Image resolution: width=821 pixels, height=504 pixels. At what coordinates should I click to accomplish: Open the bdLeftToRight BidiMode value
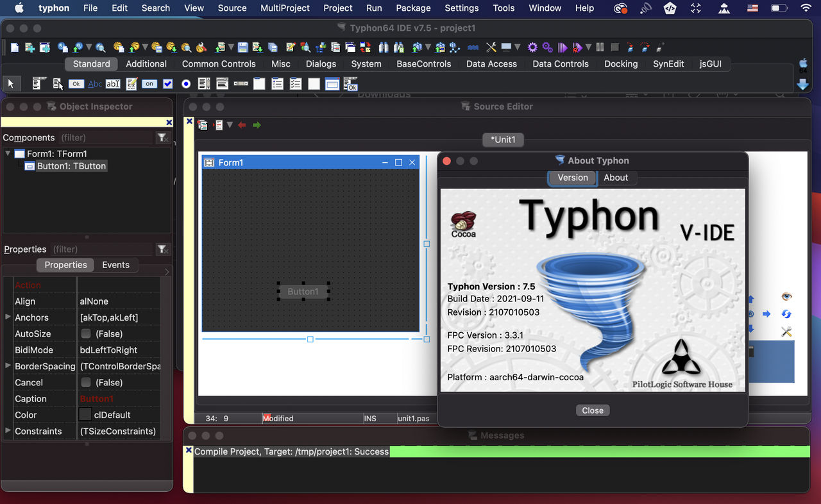[119, 350]
